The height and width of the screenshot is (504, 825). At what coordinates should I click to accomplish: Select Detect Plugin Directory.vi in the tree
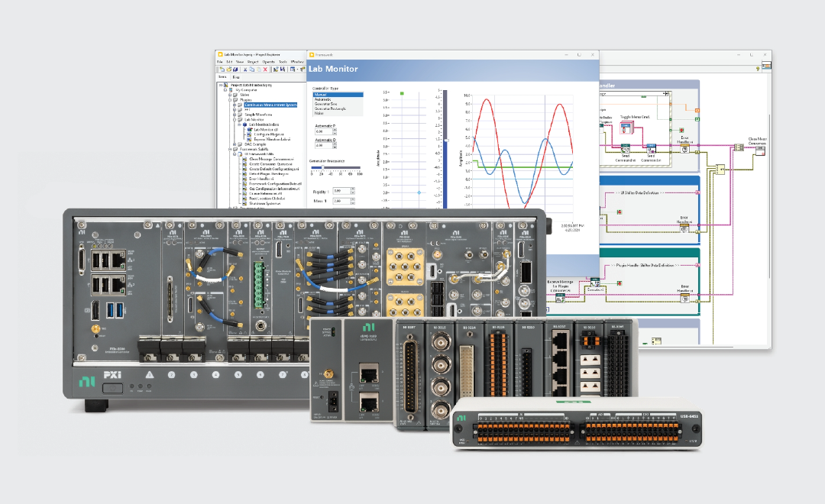pos(269,173)
